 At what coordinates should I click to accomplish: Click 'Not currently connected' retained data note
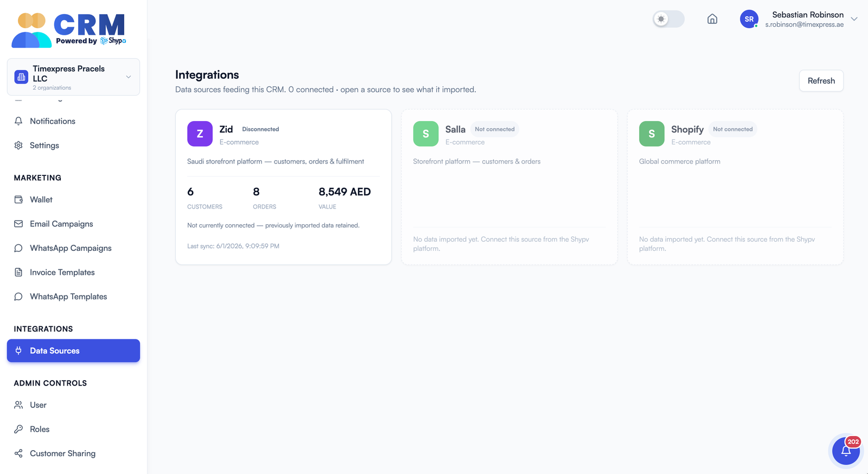pos(273,225)
